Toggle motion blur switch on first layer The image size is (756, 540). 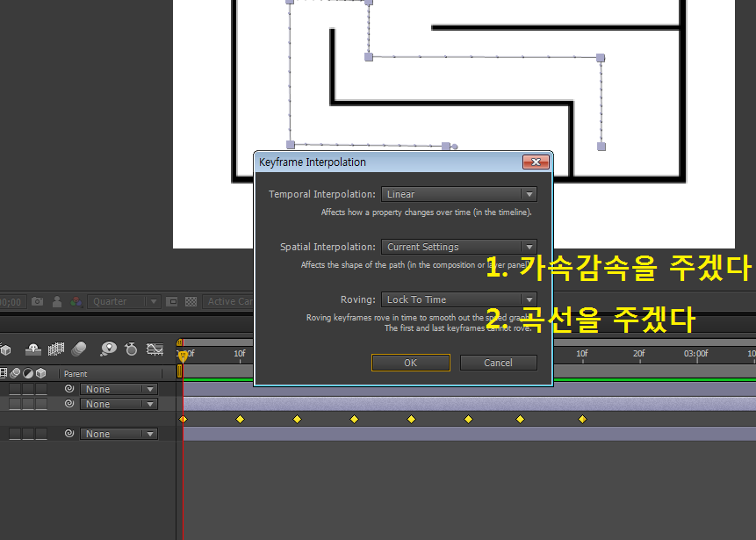click(15, 389)
